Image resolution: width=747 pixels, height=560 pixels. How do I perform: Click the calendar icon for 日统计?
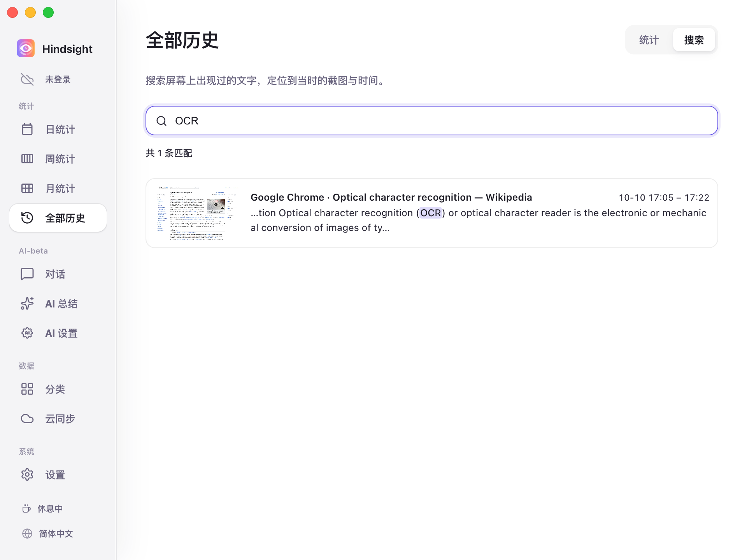[27, 129]
